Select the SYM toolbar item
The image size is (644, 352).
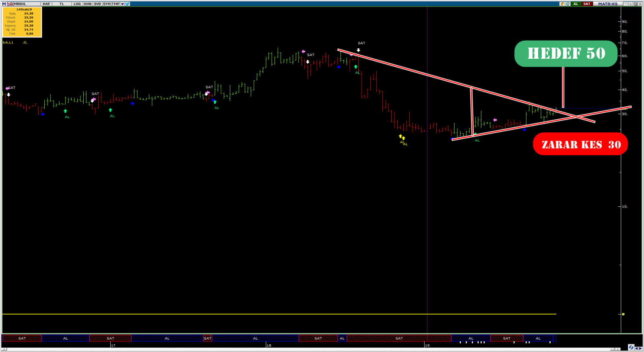107,4
